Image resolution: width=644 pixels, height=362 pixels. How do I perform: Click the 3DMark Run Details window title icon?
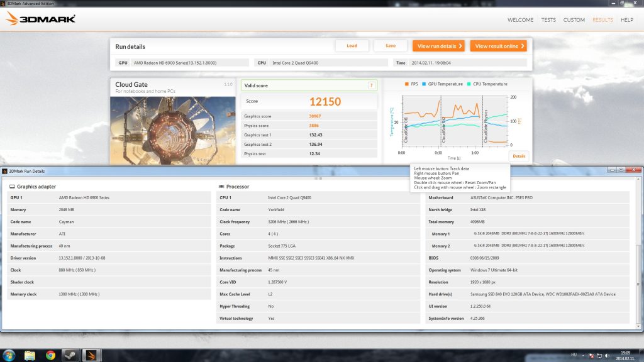[4, 171]
